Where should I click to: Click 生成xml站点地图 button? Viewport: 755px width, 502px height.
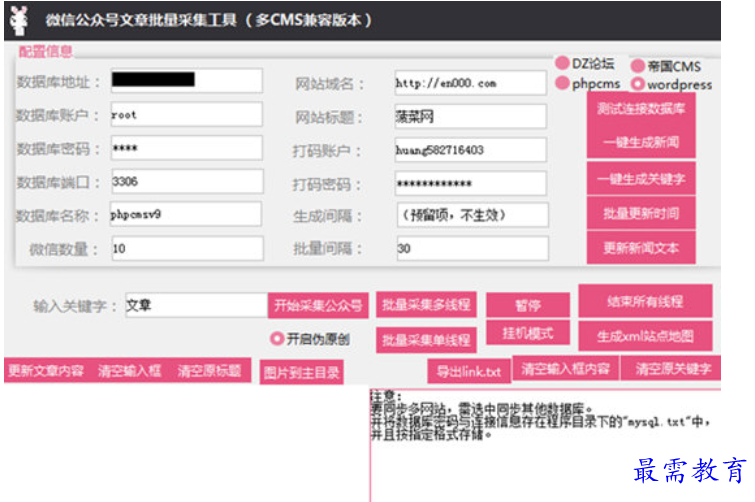click(645, 336)
